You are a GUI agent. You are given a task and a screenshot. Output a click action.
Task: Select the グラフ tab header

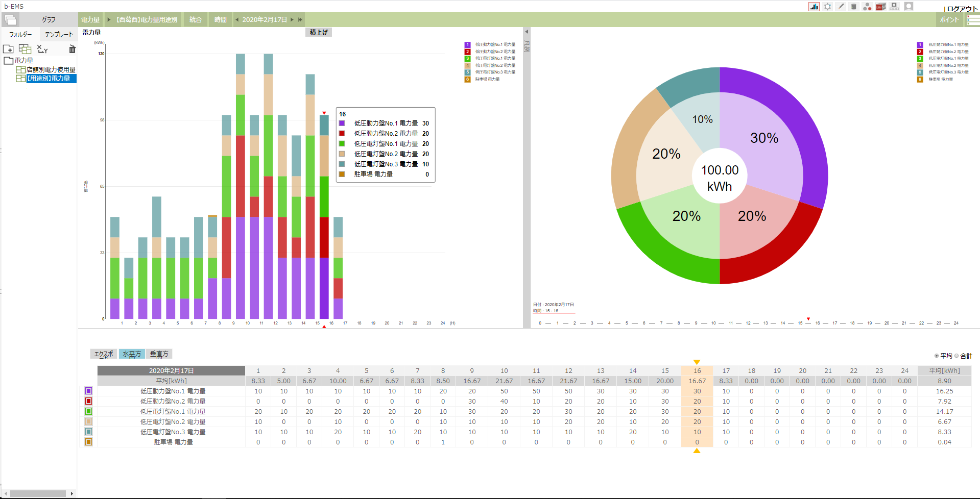(x=49, y=20)
